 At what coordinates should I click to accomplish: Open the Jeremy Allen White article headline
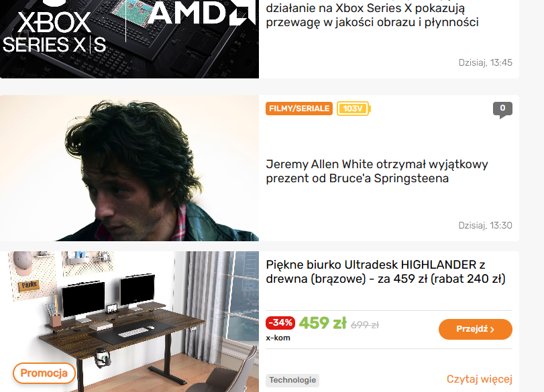pos(377,172)
